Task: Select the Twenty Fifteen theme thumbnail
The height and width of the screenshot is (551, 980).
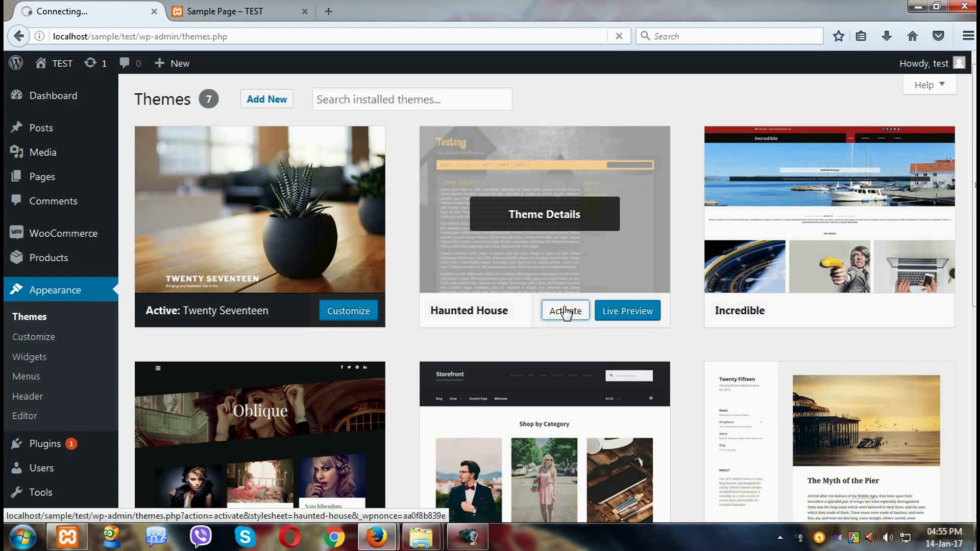Action: (x=829, y=442)
